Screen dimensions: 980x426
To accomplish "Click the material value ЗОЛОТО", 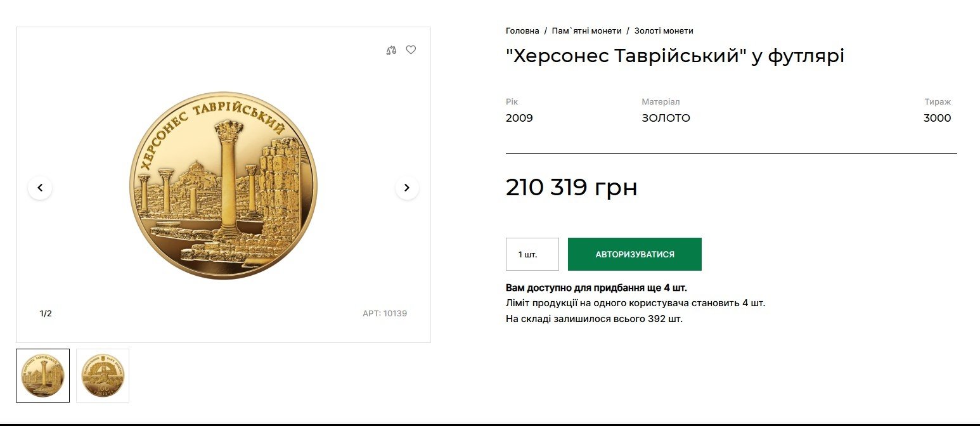I will click(666, 118).
